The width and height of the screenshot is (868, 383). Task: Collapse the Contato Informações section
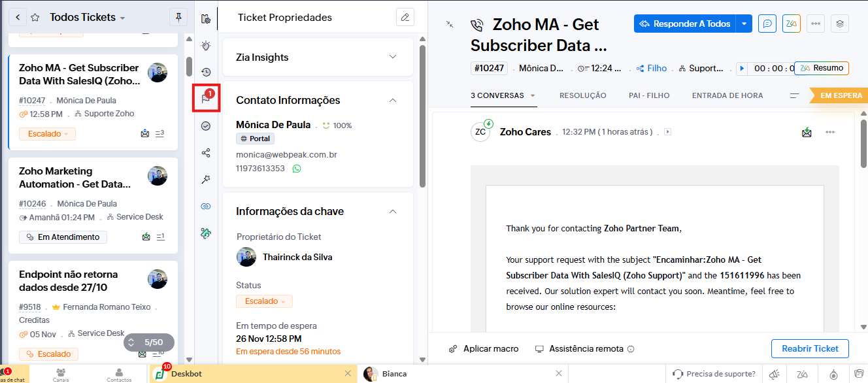pyautogui.click(x=393, y=100)
